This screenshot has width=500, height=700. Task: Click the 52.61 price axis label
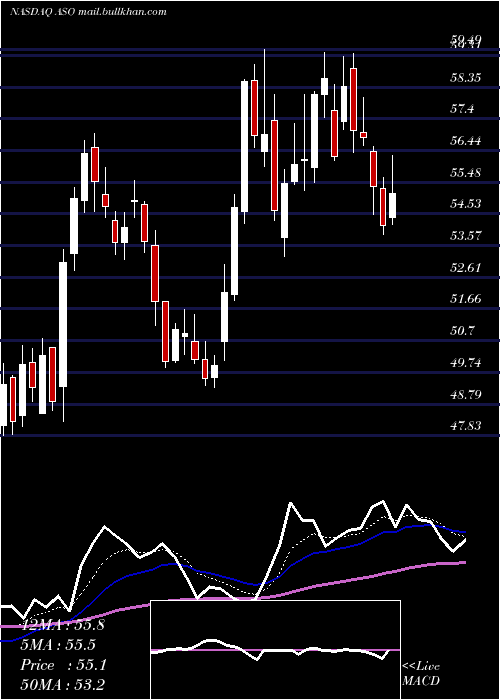pos(466,268)
